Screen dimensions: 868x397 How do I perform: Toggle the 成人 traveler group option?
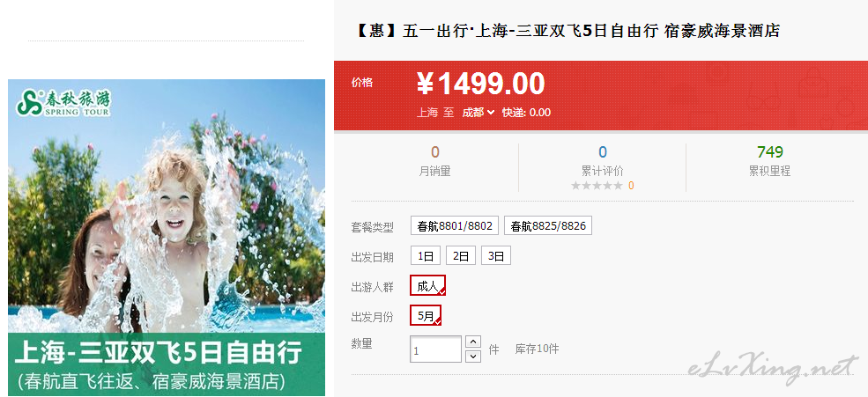pos(428,285)
